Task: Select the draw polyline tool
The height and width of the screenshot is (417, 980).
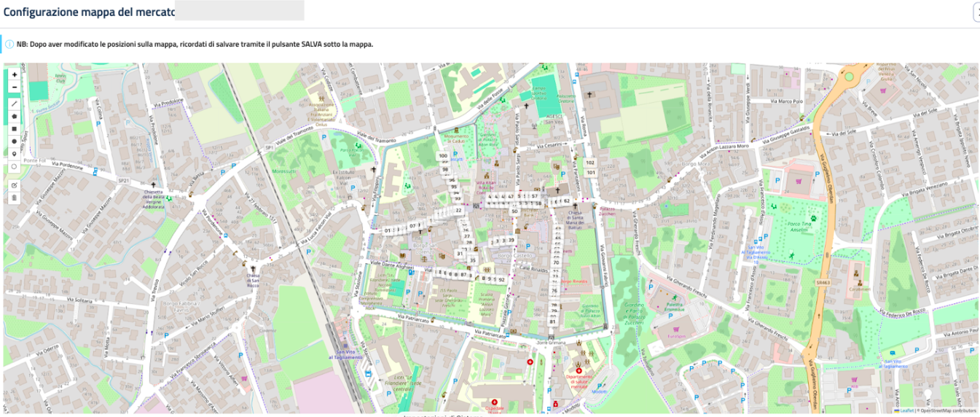Action: (15, 104)
